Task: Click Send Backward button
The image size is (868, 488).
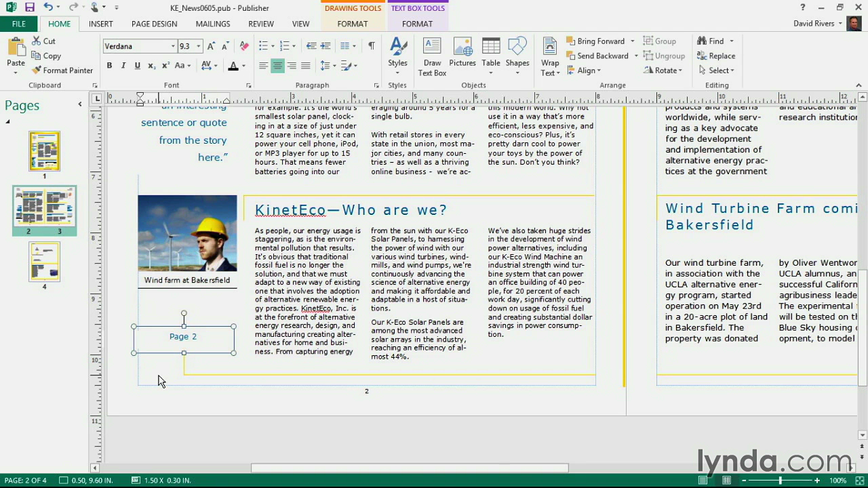Action: point(597,56)
